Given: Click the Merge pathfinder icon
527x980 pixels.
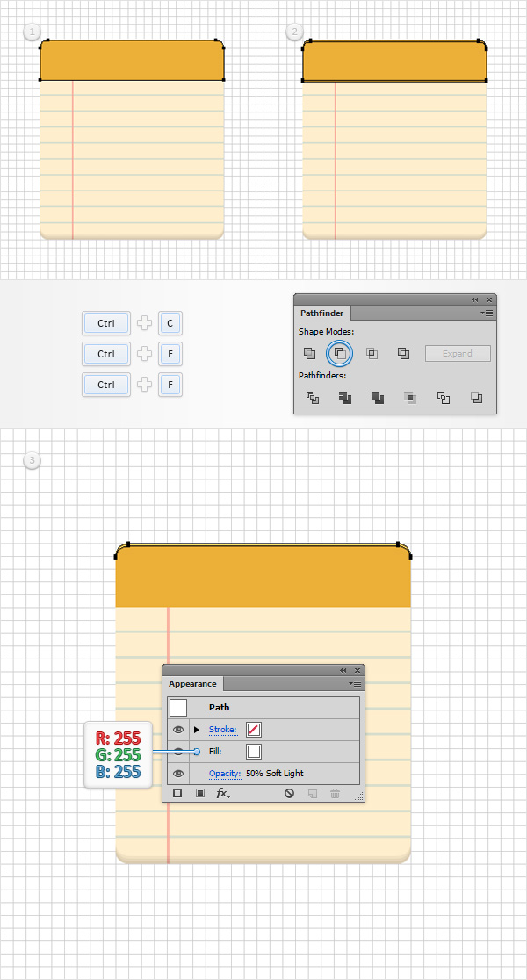Looking at the screenshot, I should point(377,397).
